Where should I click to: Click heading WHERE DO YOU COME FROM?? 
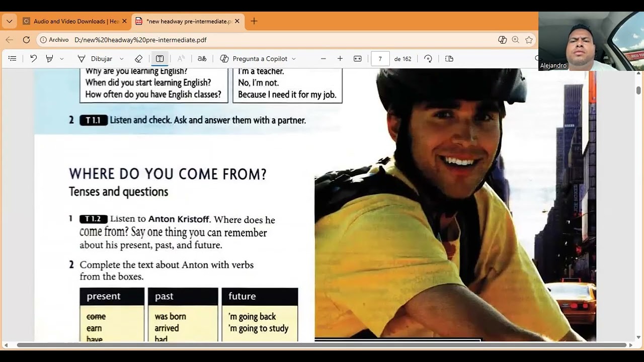pos(168,174)
